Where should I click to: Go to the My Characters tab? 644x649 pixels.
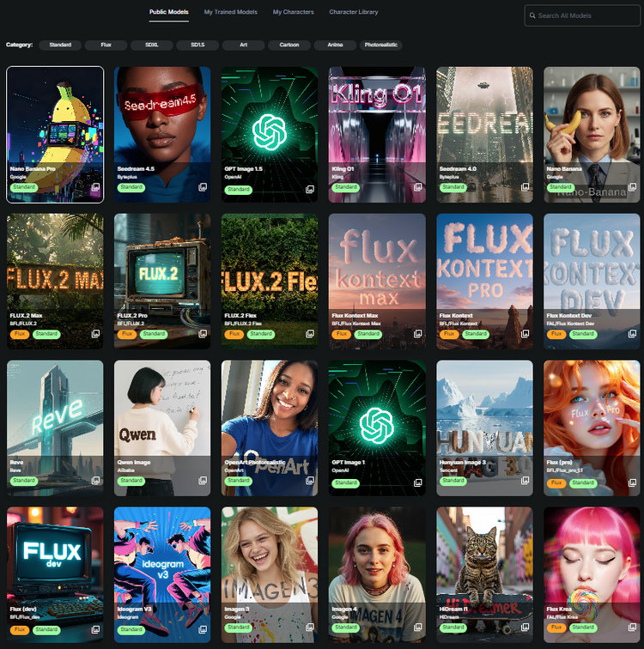293,12
